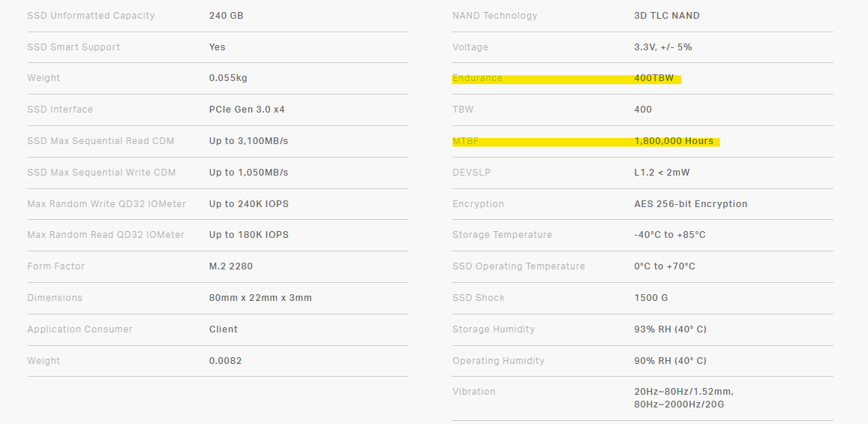Screen dimensions: 868x424
Task: Click the 400TBW endurance value
Action: click(x=653, y=78)
